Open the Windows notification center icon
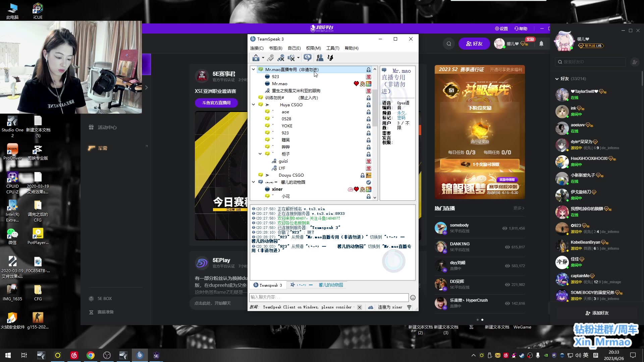 pyautogui.click(x=633, y=355)
